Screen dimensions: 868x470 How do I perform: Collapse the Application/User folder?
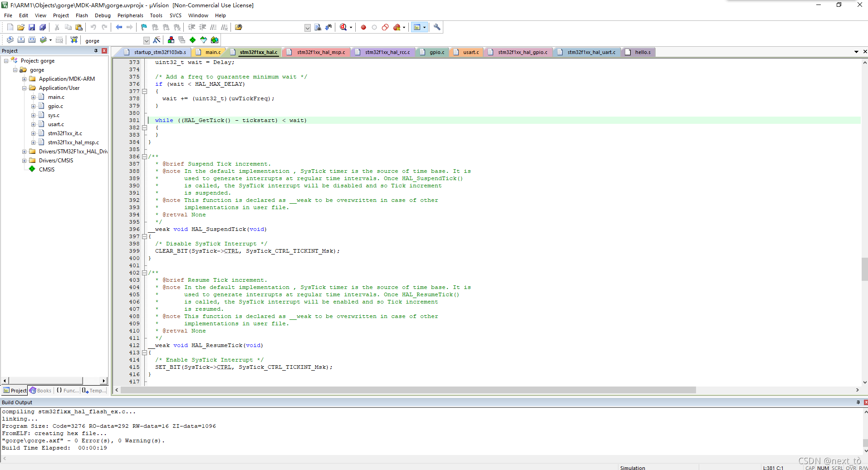25,88
